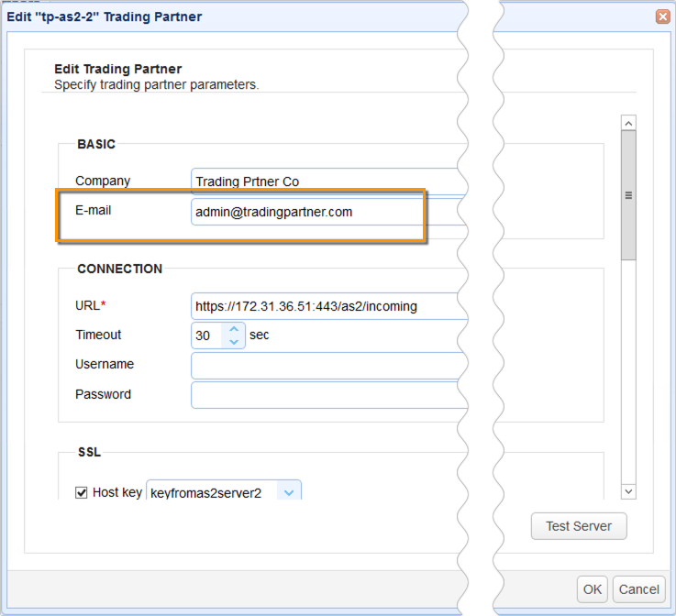Select the Timeout value box
Image resolution: width=676 pixels, height=616 pixels.
[x=207, y=335]
